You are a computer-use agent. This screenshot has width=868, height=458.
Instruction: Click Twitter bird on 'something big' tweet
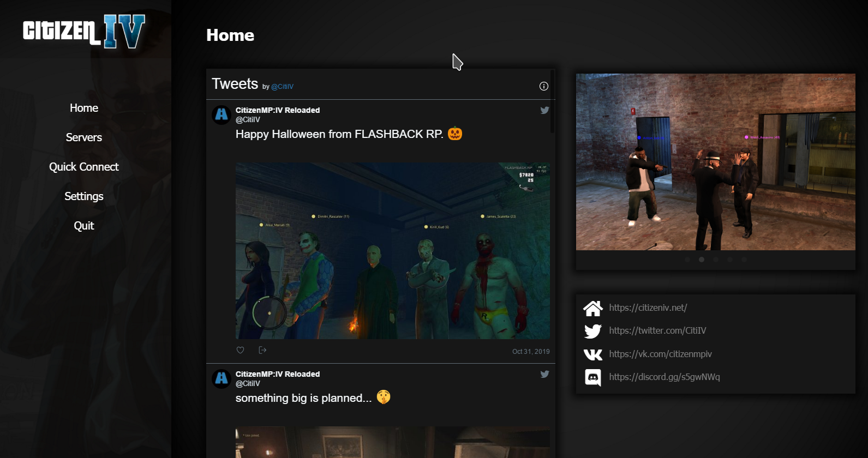tap(544, 374)
